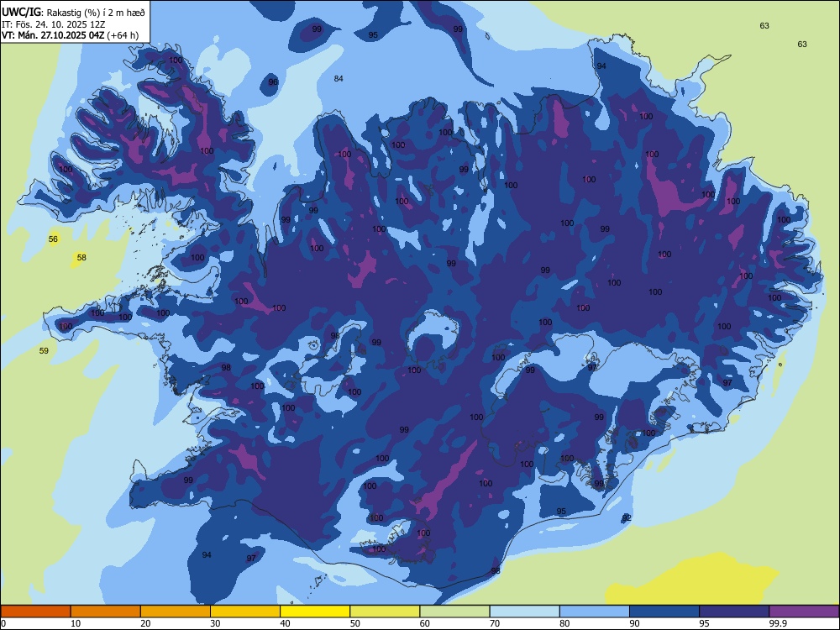
Task: Click the 'Rakastig (%) í 2 m hæð' title
Action: [x=96, y=13]
